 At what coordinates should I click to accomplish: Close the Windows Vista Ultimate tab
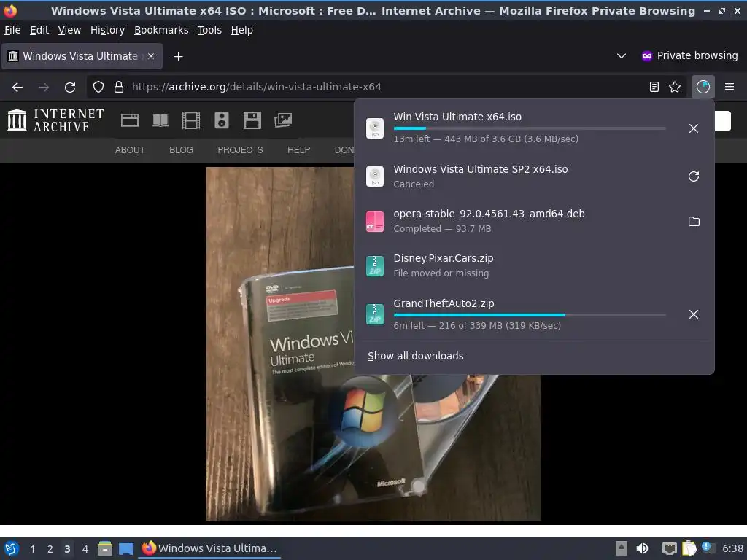tap(151, 56)
